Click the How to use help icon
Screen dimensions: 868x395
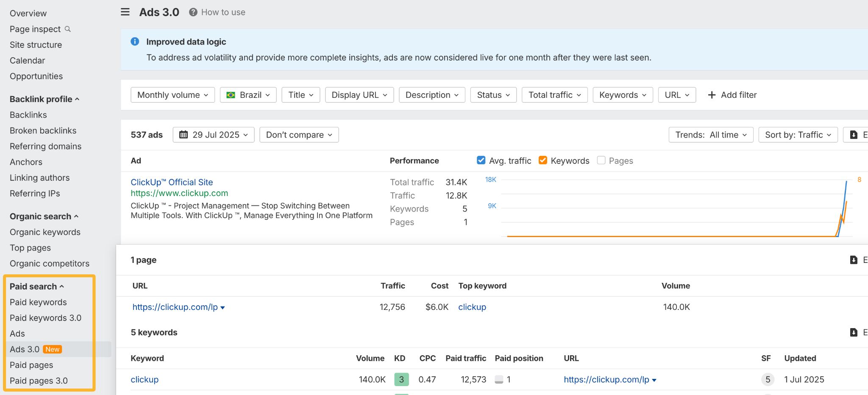click(193, 12)
